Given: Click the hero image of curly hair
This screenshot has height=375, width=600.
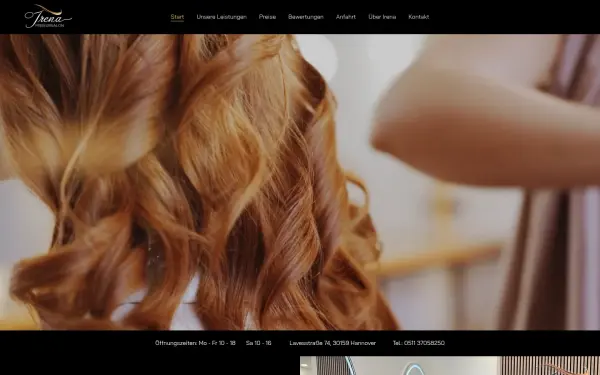Looking at the screenshot, I should click(x=300, y=182).
